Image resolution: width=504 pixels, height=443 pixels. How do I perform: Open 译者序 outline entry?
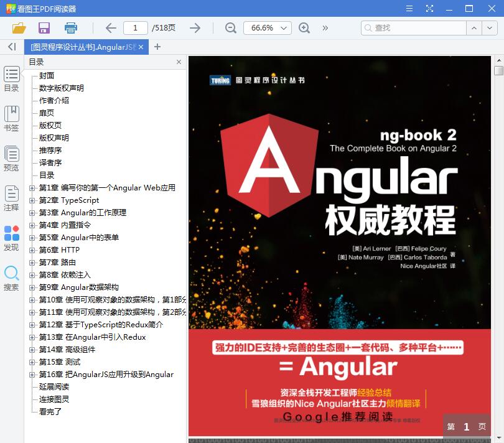point(50,162)
